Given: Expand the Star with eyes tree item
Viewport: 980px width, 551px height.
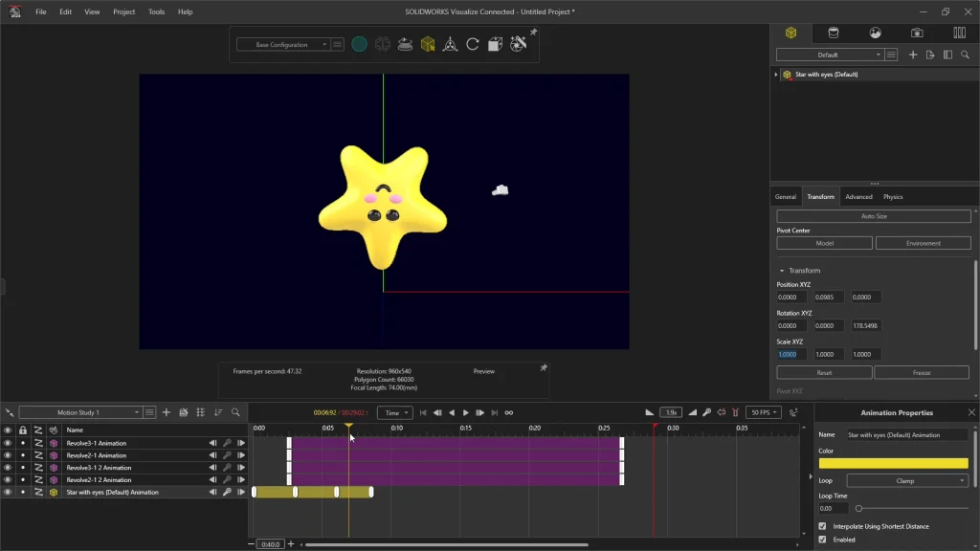Looking at the screenshot, I should pyautogui.click(x=776, y=75).
